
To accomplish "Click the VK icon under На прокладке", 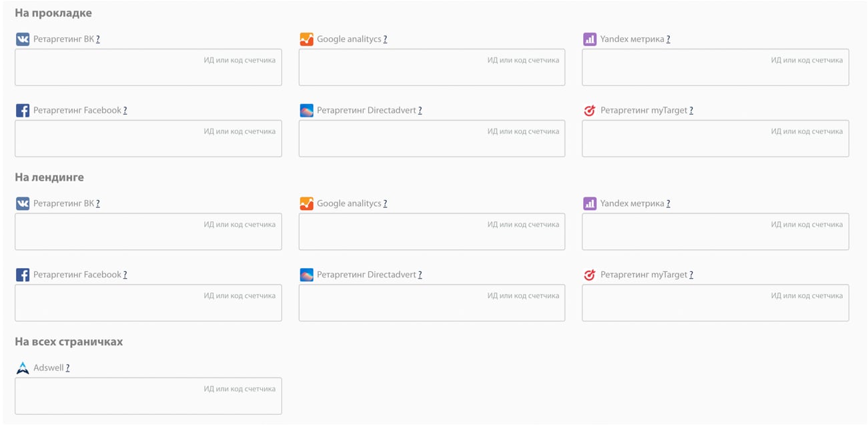I will [x=23, y=39].
